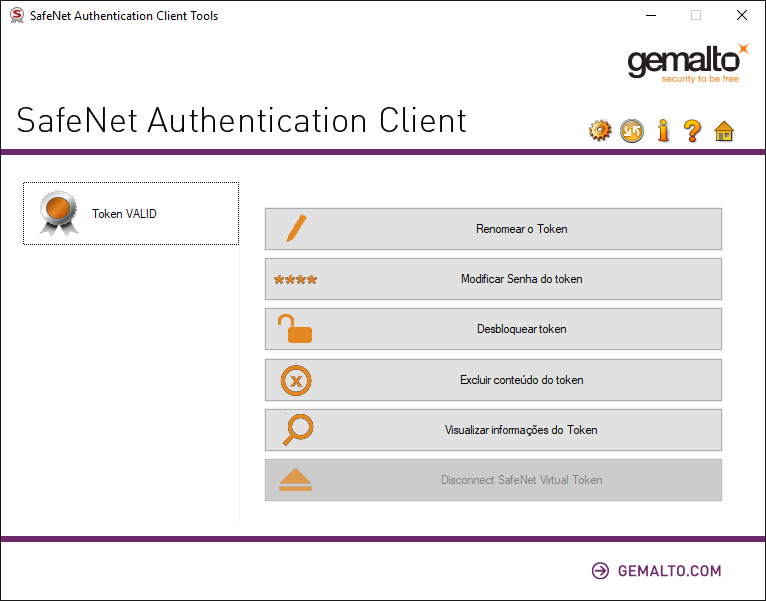Open Advanced View gear icon
The width and height of the screenshot is (766, 601).
pyautogui.click(x=600, y=131)
